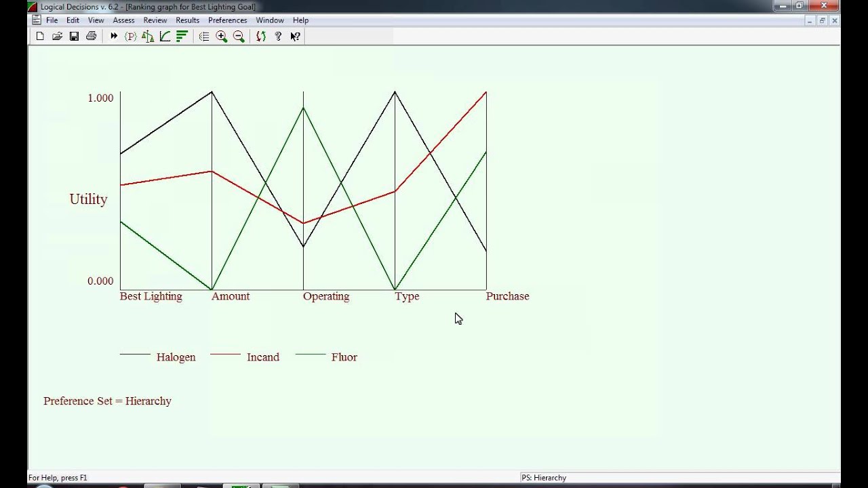Click the Operating axis label
Image resolution: width=868 pixels, height=488 pixels.
[x=326, y=296]
